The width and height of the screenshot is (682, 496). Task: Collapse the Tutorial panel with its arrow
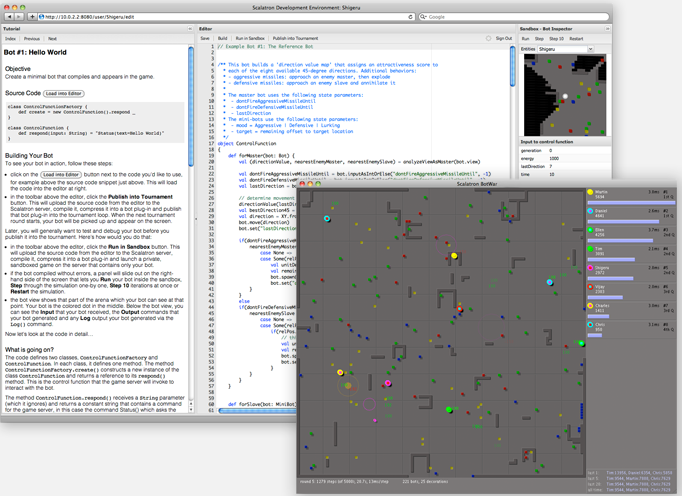click(190, 29)
